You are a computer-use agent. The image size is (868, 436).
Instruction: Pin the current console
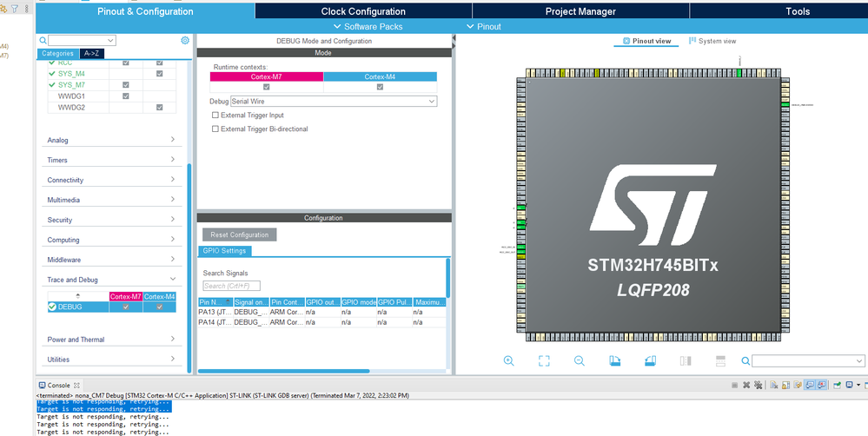point(838,385)
